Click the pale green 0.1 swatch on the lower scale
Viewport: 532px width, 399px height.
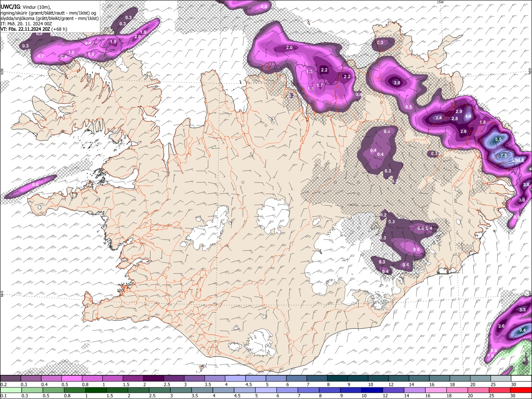point(11,390)
